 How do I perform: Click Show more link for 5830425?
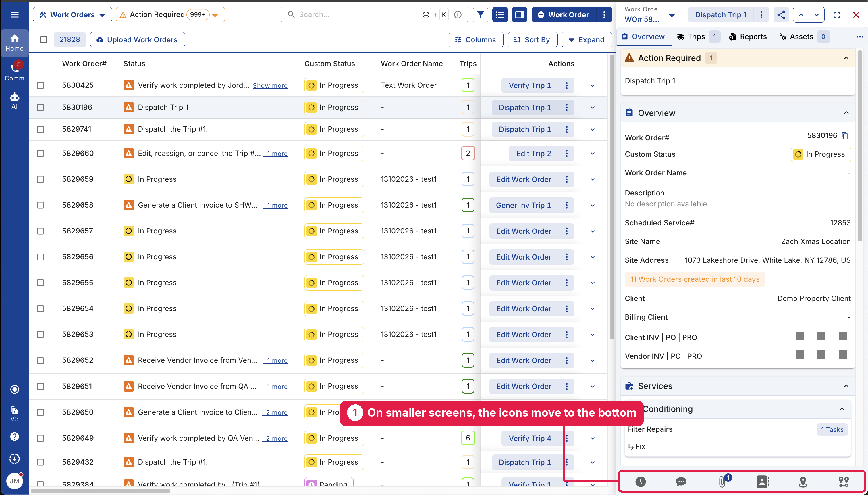(x=270, y=86)
